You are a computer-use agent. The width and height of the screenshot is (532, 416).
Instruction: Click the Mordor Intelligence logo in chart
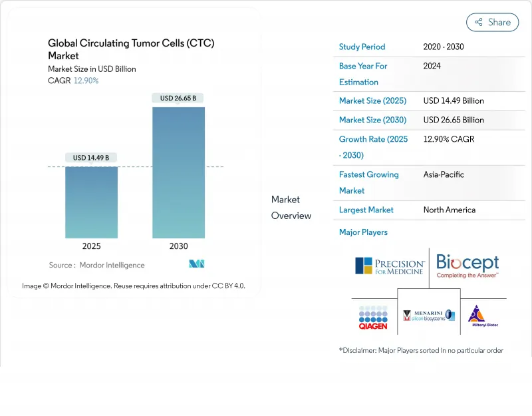click(196, 264)
